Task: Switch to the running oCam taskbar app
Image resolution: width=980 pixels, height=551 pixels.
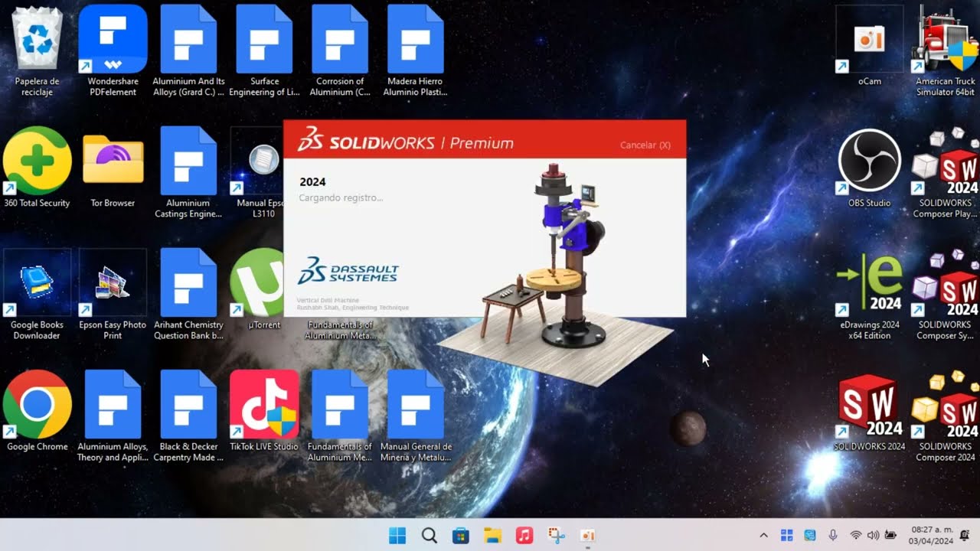Action: point(587,536)
